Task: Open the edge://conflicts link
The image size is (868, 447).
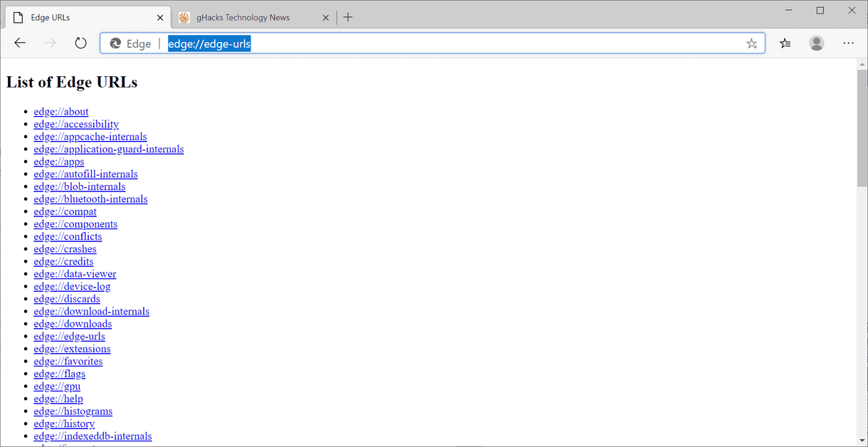Action: click(x=68, y=236)
